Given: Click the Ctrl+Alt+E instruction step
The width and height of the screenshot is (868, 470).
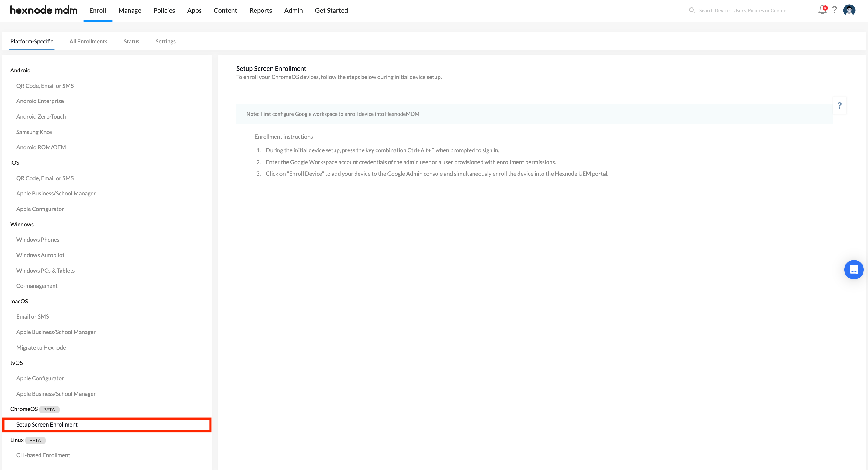Looking at the screenshot, I should point(382,150).
